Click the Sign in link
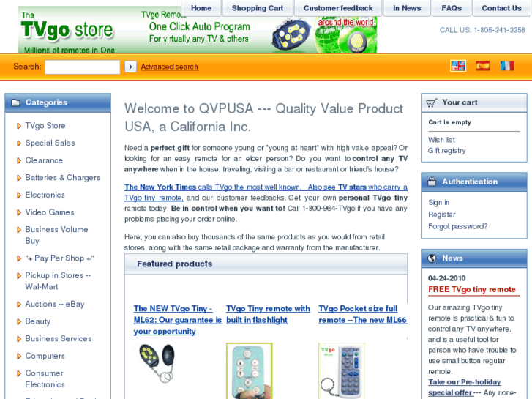The image size is (532, 399). [x=438, y=202]
